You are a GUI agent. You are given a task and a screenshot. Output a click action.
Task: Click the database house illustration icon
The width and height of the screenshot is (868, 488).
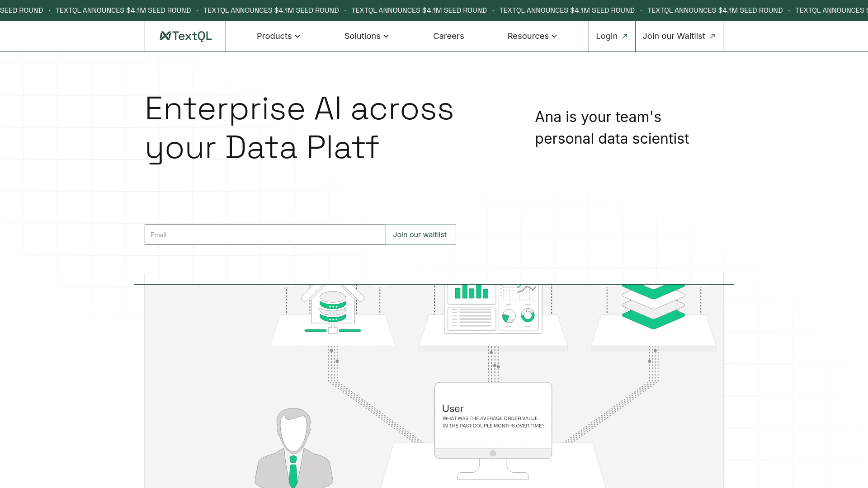333,310
